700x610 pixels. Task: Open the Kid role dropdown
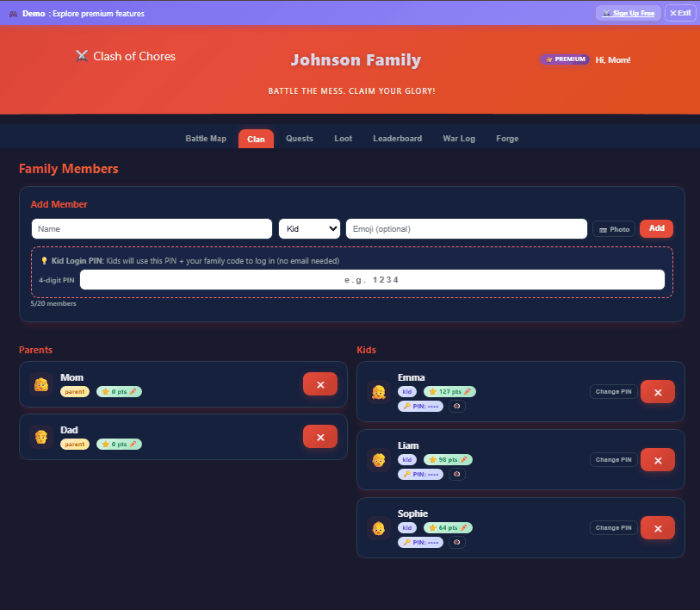point(309,228)
